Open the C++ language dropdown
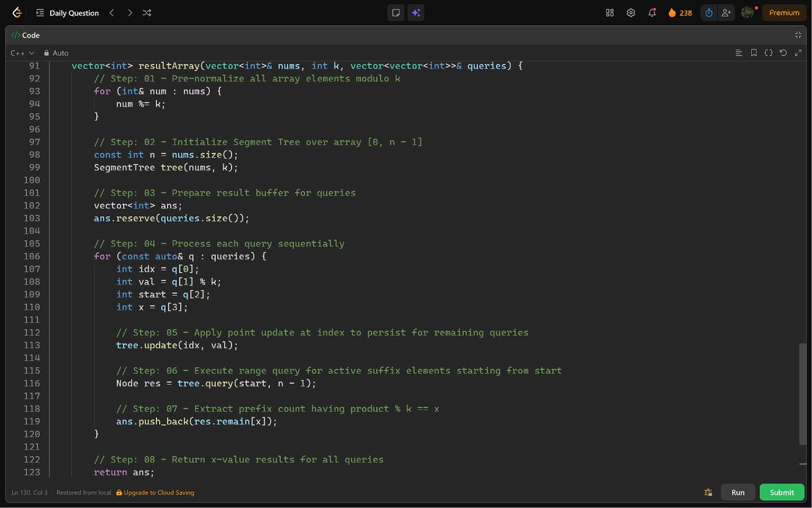Viewport: 812px width, 508px height. pos(22,53)
